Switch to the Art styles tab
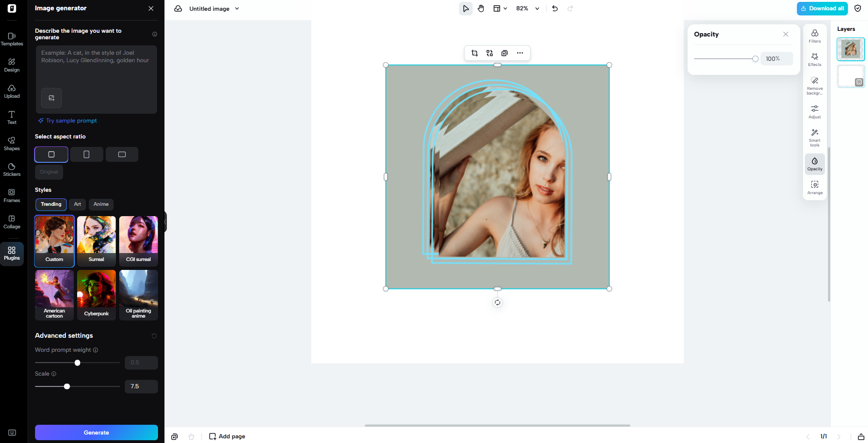This screenshot has height=443, width=868. pos(77,204)
